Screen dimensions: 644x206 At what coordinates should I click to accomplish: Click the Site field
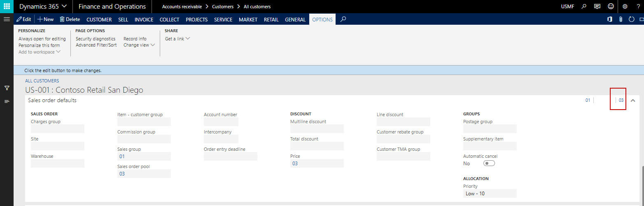point(58,146)
